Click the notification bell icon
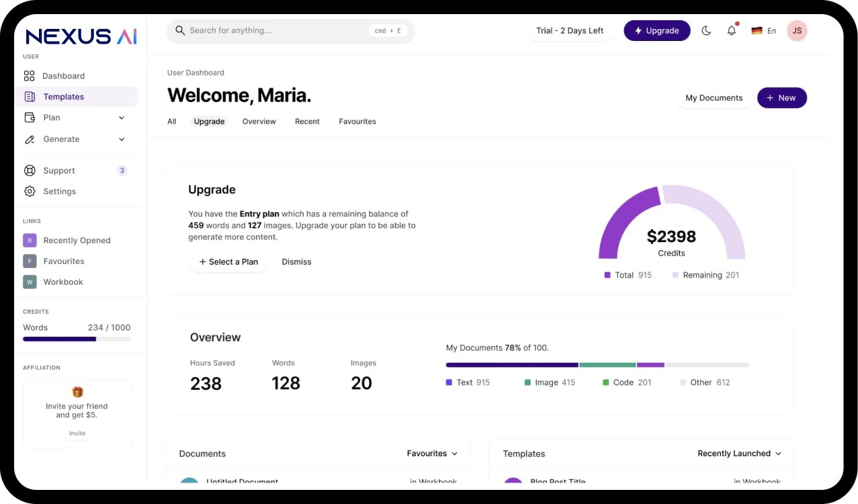Screen dimensions: 858x504 click(x=731, y=30)
